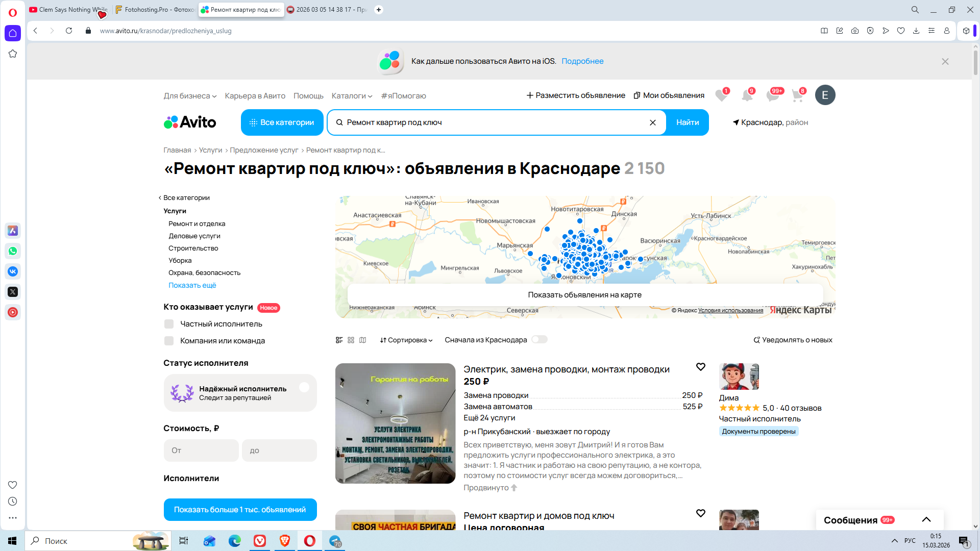
Task: Expand the Для бизнеса menu
Action: click(x=190, y=96)
